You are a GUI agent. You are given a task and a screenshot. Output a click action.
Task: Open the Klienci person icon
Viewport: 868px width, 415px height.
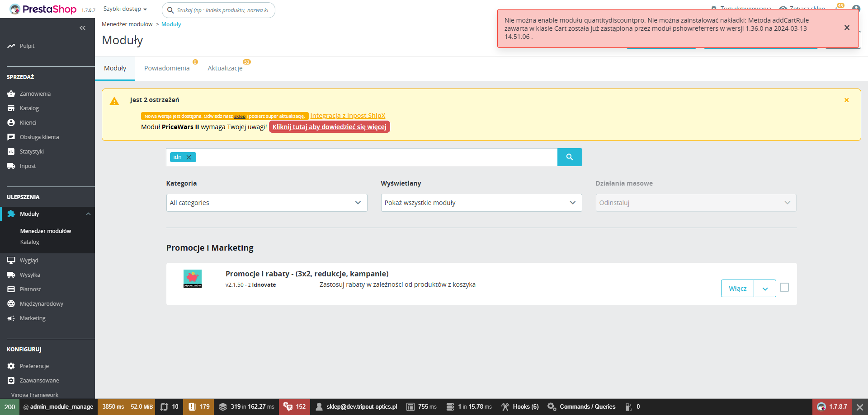tap(11, 123)
